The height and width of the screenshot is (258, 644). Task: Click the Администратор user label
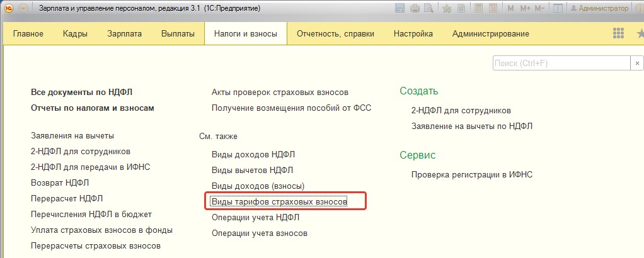click(599, 8)
